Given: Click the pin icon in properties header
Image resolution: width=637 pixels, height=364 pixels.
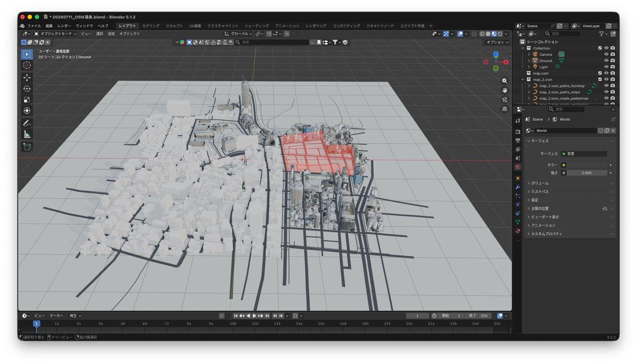Looking at the screenshot, I should tap(613, 119).
